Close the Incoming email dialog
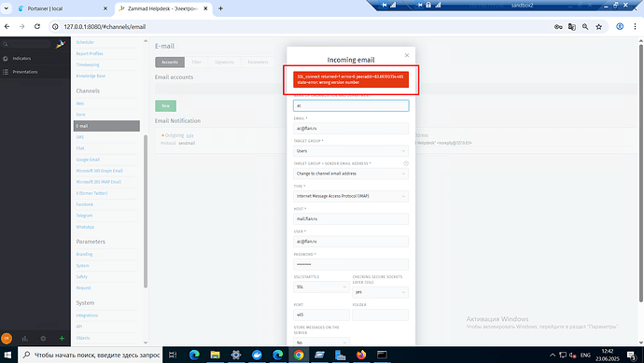The height and width of the screenshot is (363, 644). point(407,55)
